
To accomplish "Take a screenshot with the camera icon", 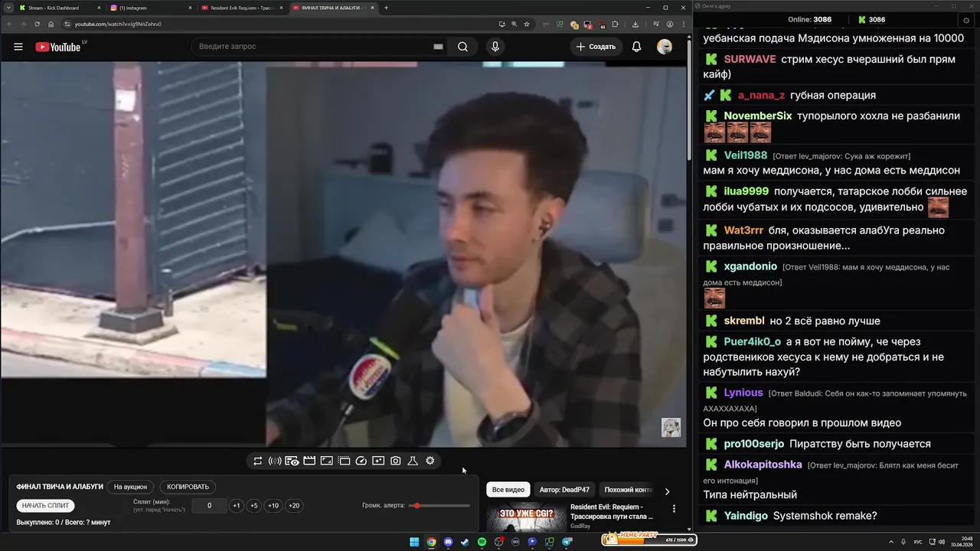I will [396, 461].
